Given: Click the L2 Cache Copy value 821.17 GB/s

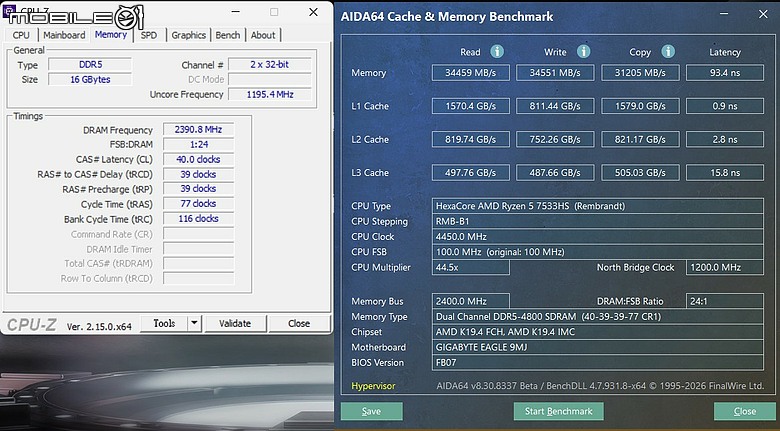Looking at the screenshot, I should click(640, 139).
